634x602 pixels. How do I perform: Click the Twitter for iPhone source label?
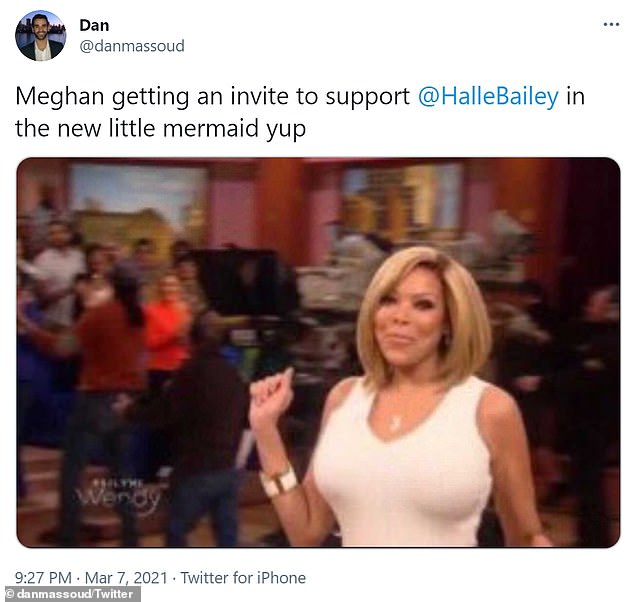pyautogui.click(x=243, y=577)
